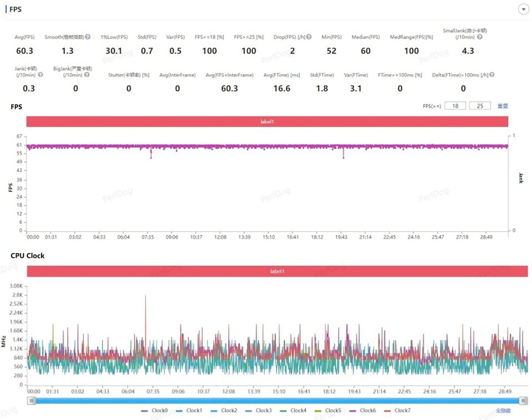
Task: Click the SmallJank value 4.3
Action: [468, 51]
